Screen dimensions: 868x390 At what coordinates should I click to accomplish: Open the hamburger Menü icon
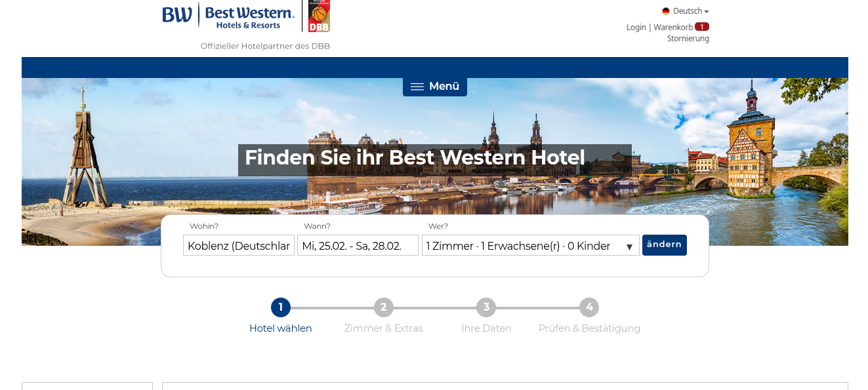tap(417, 87)
